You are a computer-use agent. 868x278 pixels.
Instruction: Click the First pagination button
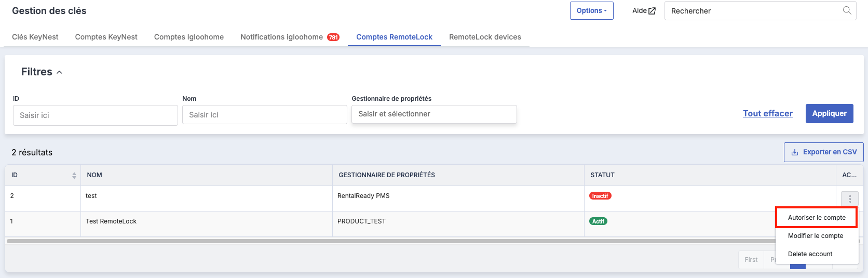(751, 260)
